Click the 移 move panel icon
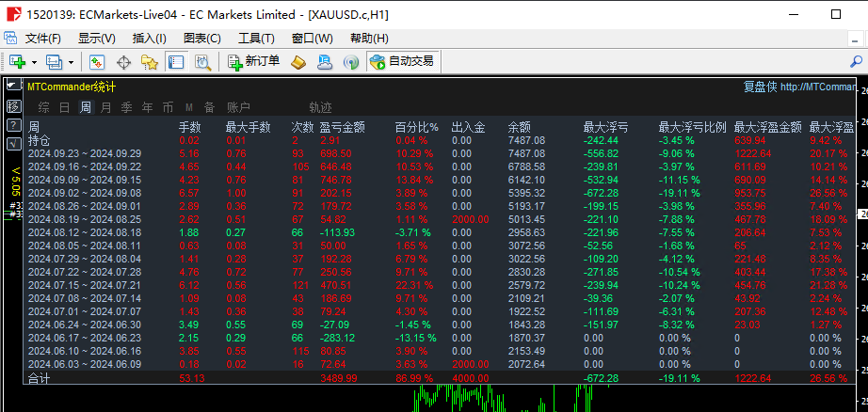The height and width of the screenshot is (412, 868). [14, 106]
